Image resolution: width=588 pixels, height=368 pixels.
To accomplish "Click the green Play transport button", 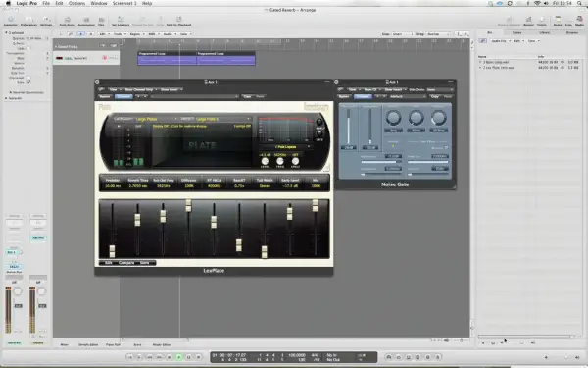I will pyautogui.click(x=179, y=357).
